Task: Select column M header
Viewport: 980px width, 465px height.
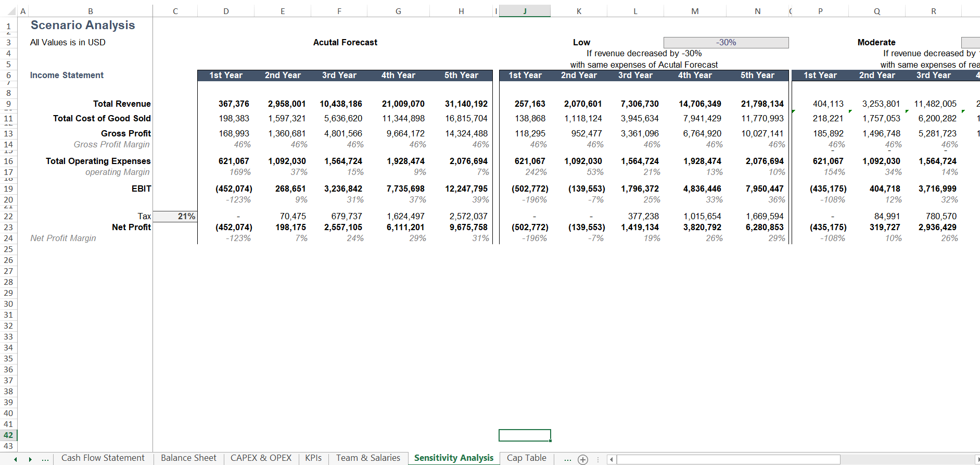Action: click(695, 11)
